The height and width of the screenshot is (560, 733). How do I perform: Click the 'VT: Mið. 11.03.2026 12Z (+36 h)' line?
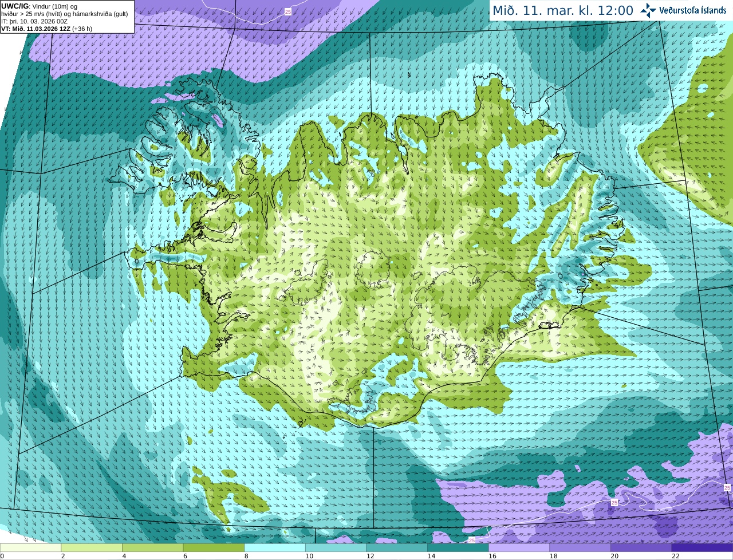[46, 28]
